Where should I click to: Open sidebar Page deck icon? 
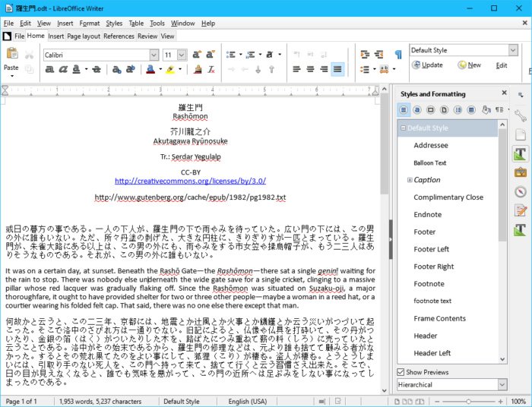(520, 134)
